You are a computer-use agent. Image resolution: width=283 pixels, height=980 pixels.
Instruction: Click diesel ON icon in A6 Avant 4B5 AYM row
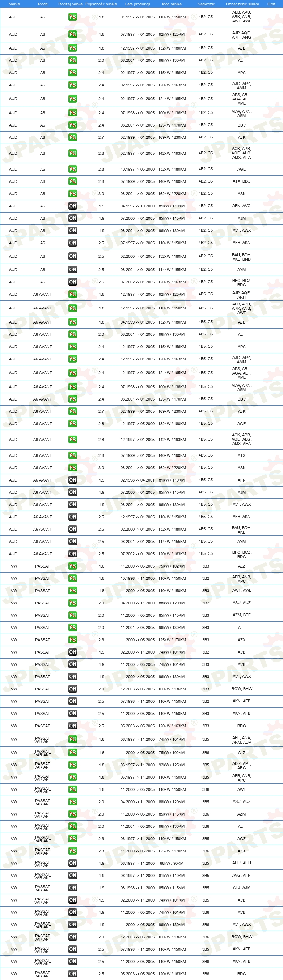point(72,542)
